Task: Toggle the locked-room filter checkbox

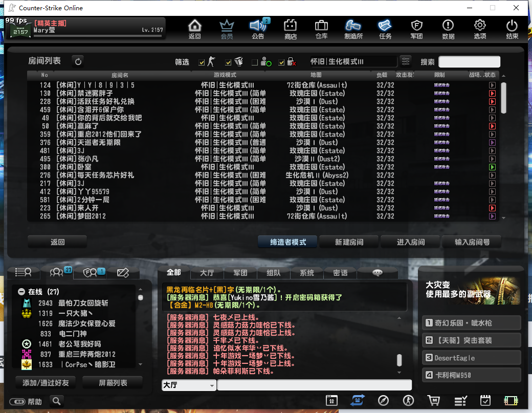Action: pyautogui.click(x=281, y=62)
